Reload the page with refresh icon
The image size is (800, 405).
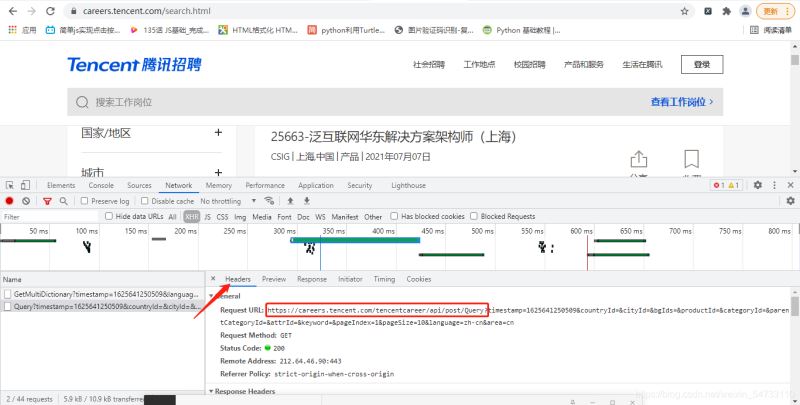(50, 11)
